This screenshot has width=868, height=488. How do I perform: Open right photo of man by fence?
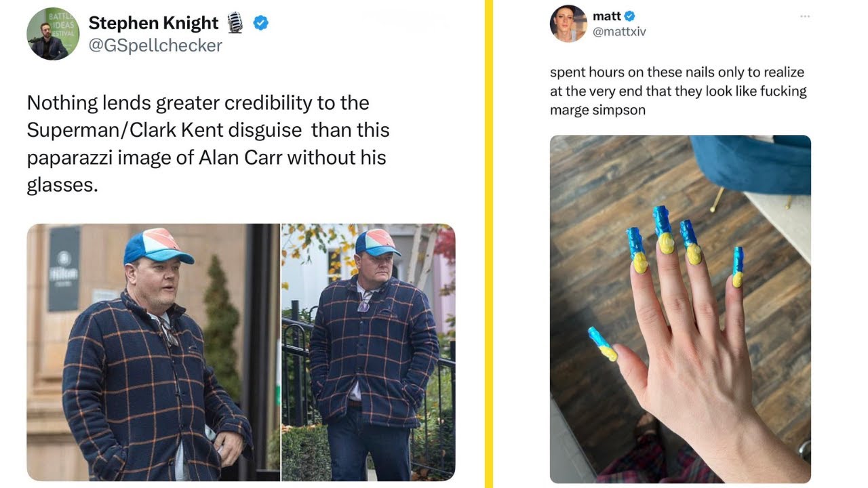click(x=368, y=352)
